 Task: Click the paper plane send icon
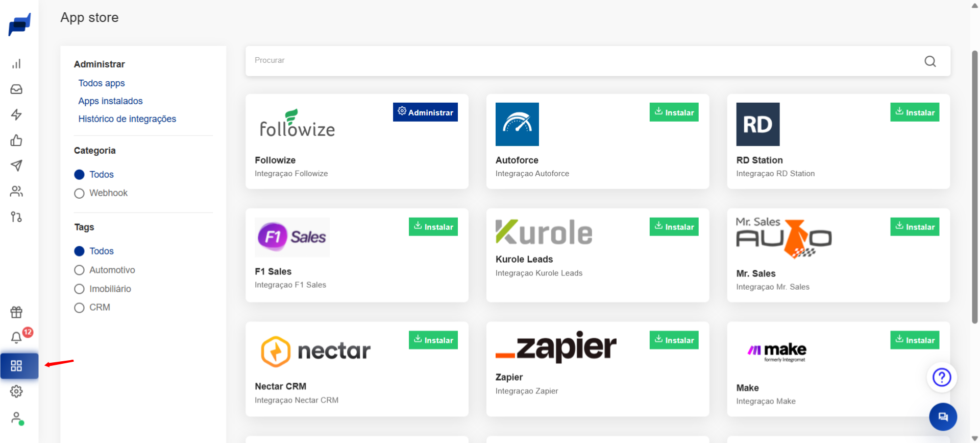point(16,166)
